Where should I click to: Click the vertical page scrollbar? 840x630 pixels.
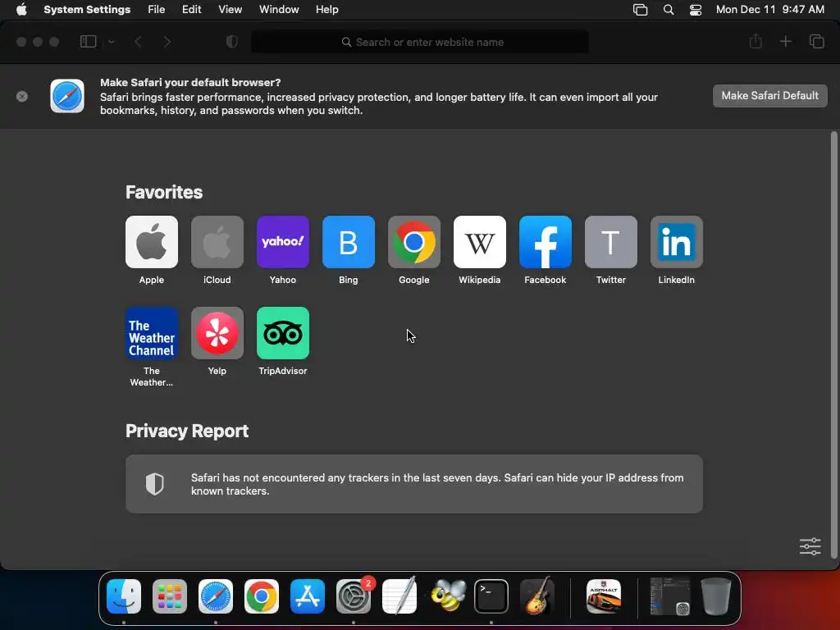833,345
